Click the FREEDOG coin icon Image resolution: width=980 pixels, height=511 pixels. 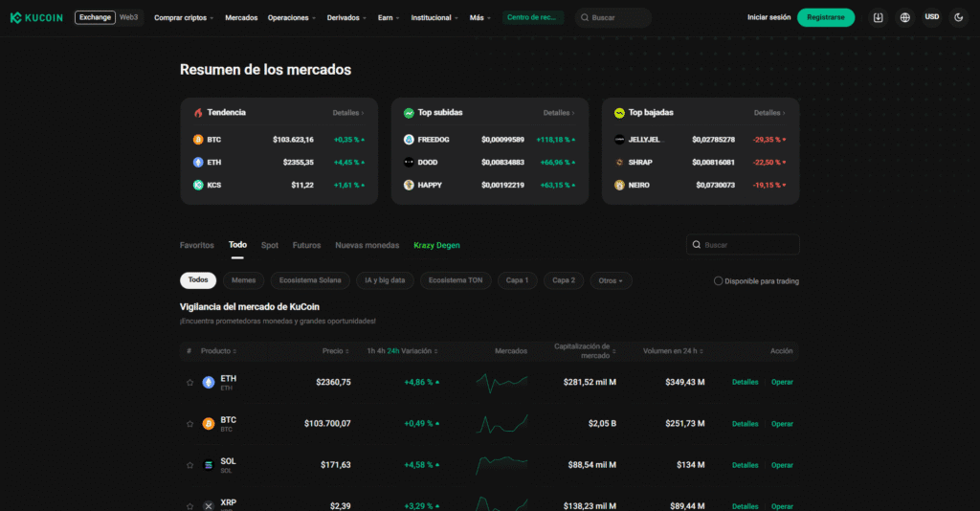pos(409,140)
